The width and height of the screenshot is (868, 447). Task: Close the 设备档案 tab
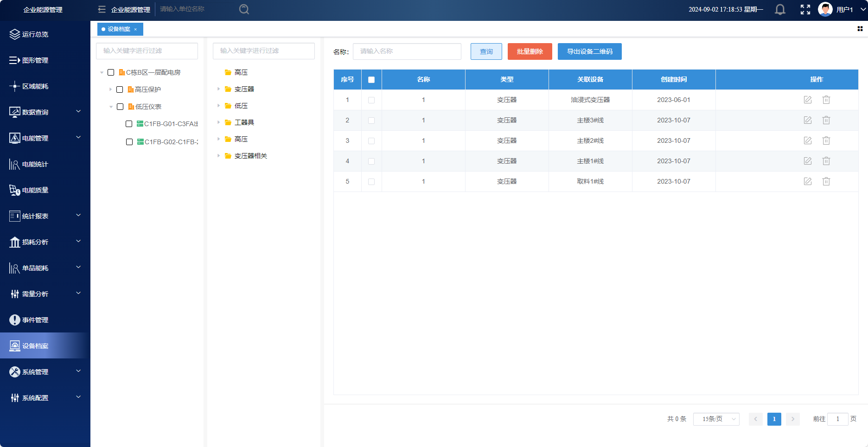tap(135, 29)
